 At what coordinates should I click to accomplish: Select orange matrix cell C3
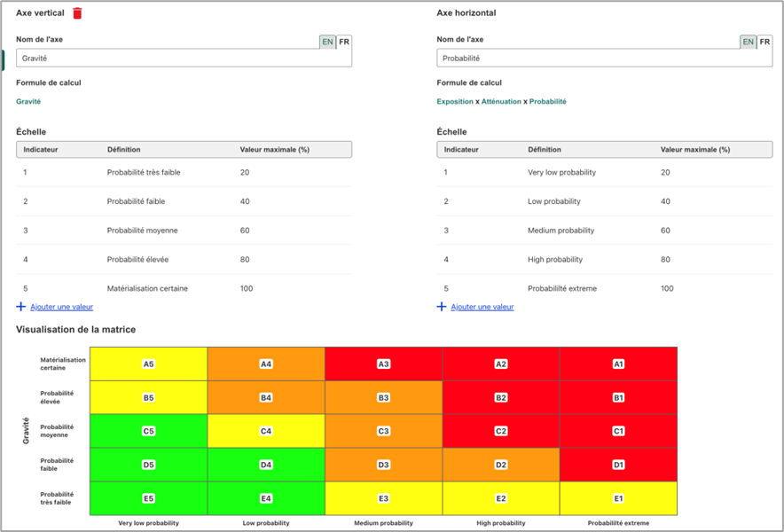point(383,431)
